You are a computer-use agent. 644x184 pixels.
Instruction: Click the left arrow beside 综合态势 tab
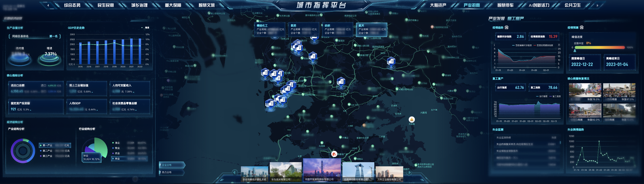tap(48, 5)
